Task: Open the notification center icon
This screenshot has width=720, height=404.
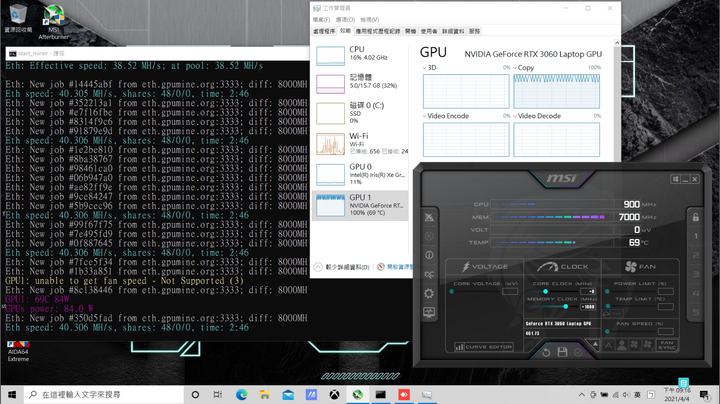Action: click(x=704, y=394)
